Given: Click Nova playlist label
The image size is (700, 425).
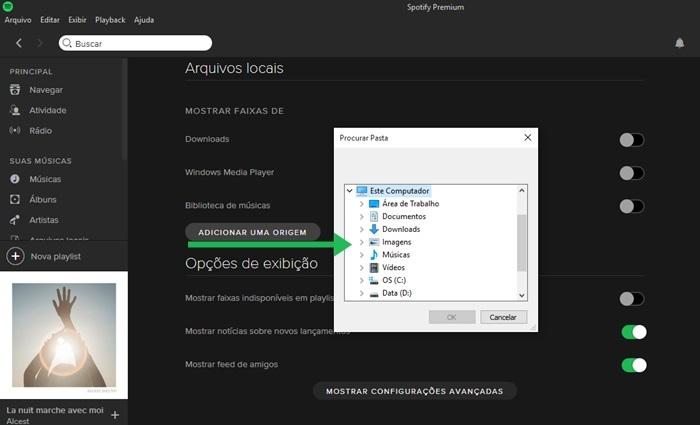Looking at the screenshot, I should [x=56, y=257].
